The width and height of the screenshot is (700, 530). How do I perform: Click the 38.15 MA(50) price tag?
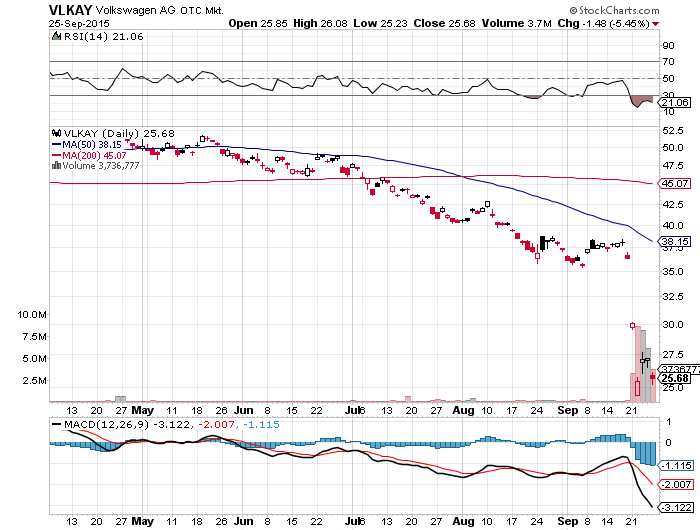point(675,242)
